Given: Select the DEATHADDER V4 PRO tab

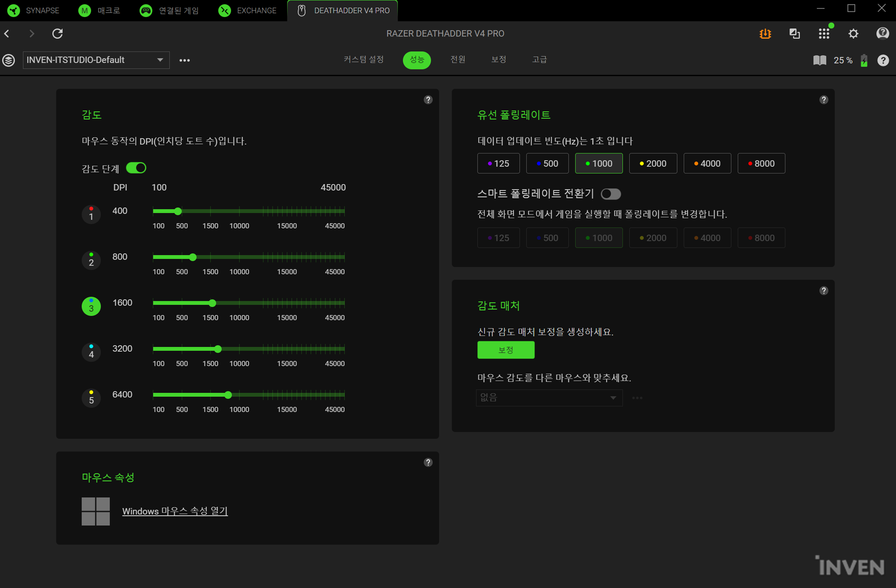Looking at the screenshot, I should tap(343, 10).
